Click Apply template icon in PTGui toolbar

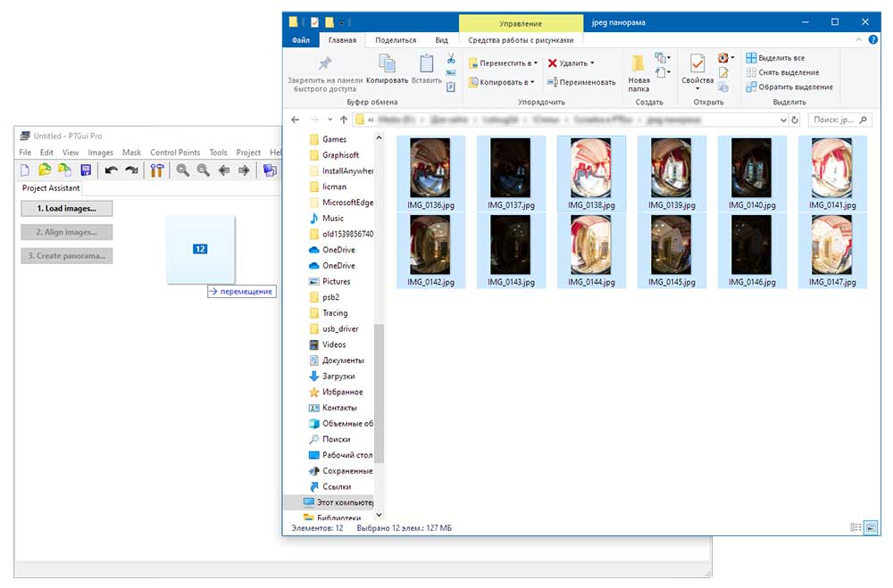click(x=65, y=170)
